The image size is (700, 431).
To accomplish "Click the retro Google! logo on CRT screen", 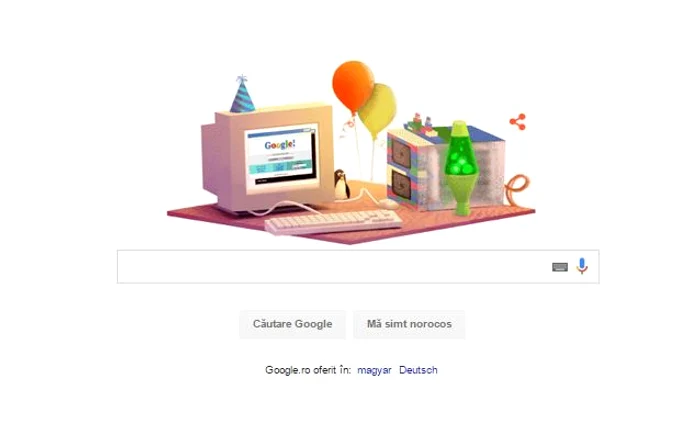I will (x=279, y=145).
